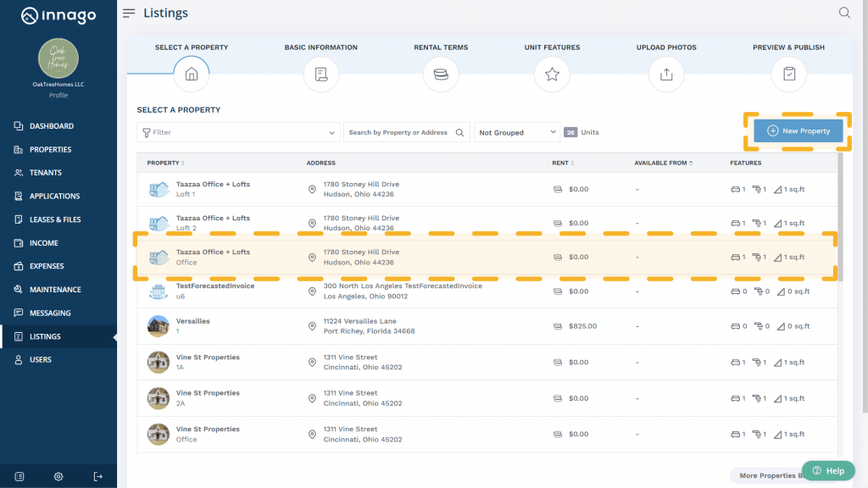The width and height of the screenshot is (868, 488).
Task: Toggle the hamburger menu beside Listings
Action: click(129, 13)
